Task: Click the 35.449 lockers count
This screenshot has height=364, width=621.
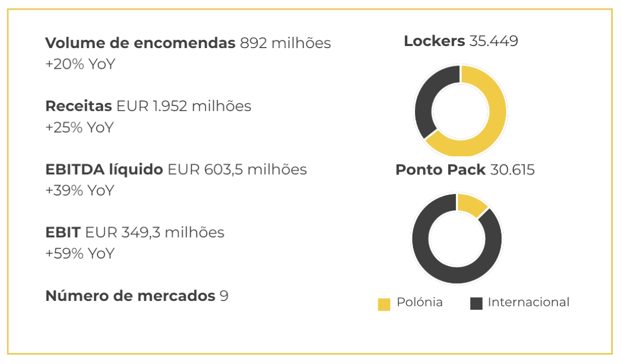Action: click(494, 41)
